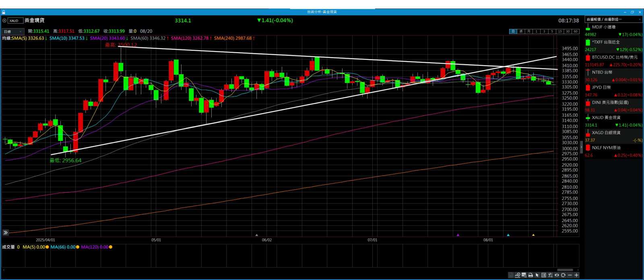Select the 5-minute timeframe button
The height and width of the screenshot is (280, 644).
pyautogui.click(x=552, y=31)
